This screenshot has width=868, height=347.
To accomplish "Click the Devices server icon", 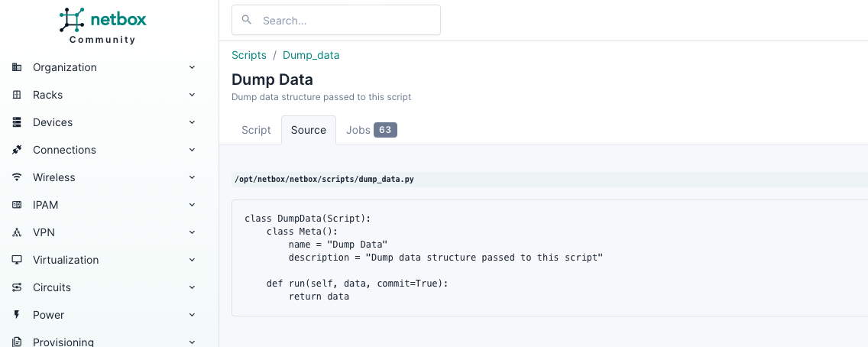I will pyautogui.click(x=17, y=122).
